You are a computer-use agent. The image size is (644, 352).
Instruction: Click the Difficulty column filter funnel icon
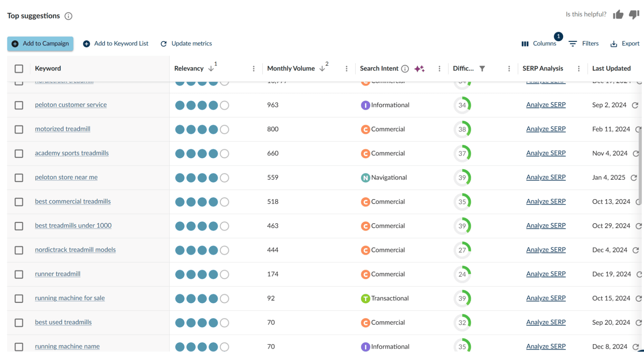[482, 69]
